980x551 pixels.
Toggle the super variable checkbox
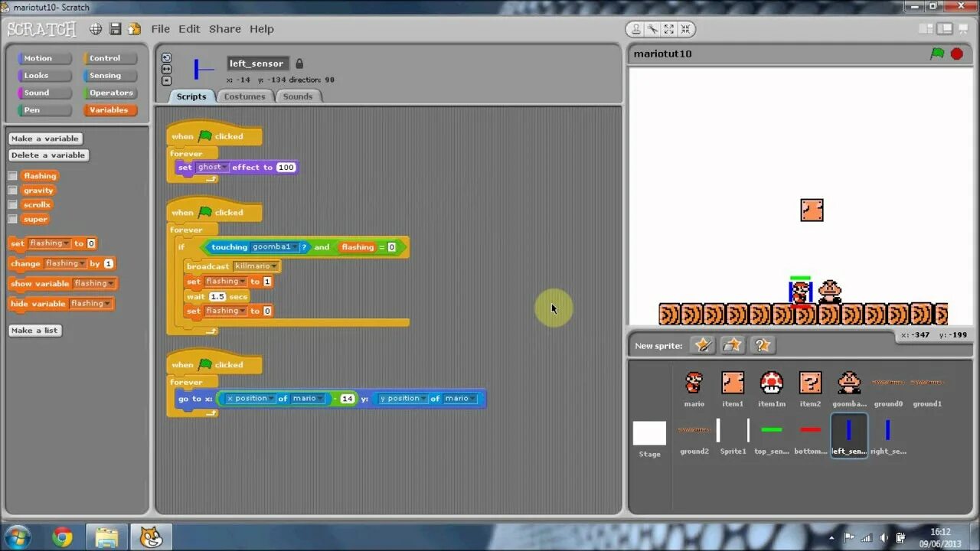(x=13, y=220)
